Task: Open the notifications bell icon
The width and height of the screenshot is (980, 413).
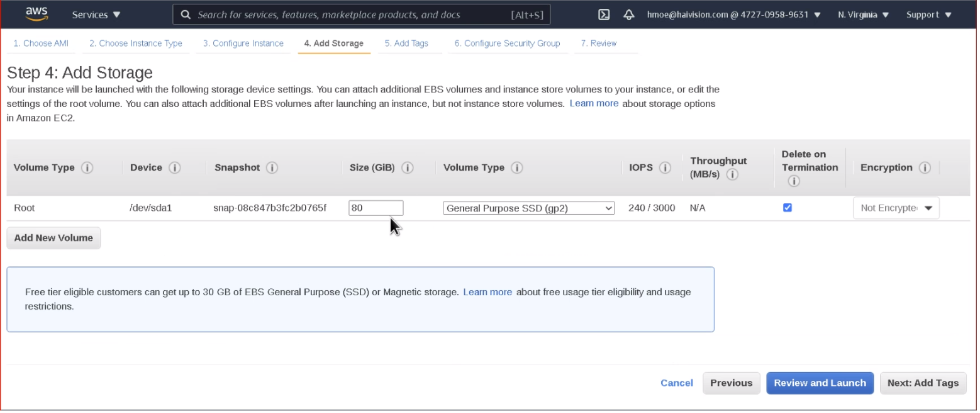Action: tap(628, 14)
